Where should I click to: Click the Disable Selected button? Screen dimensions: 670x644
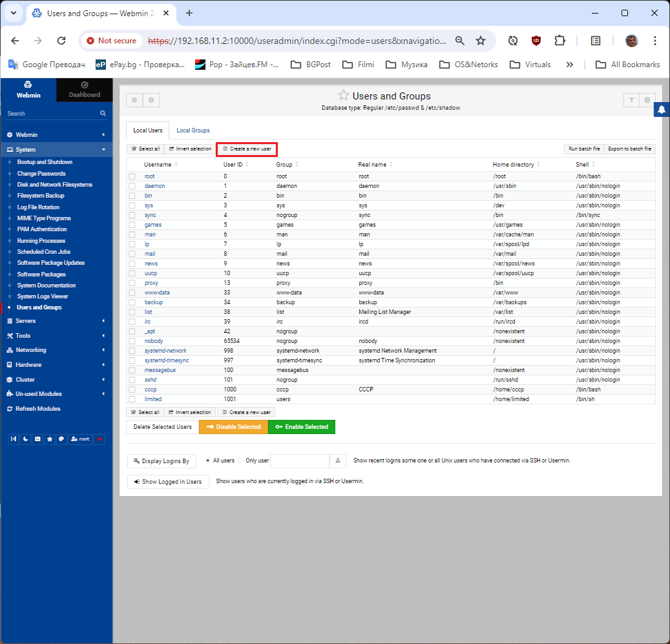click(234, 427)
